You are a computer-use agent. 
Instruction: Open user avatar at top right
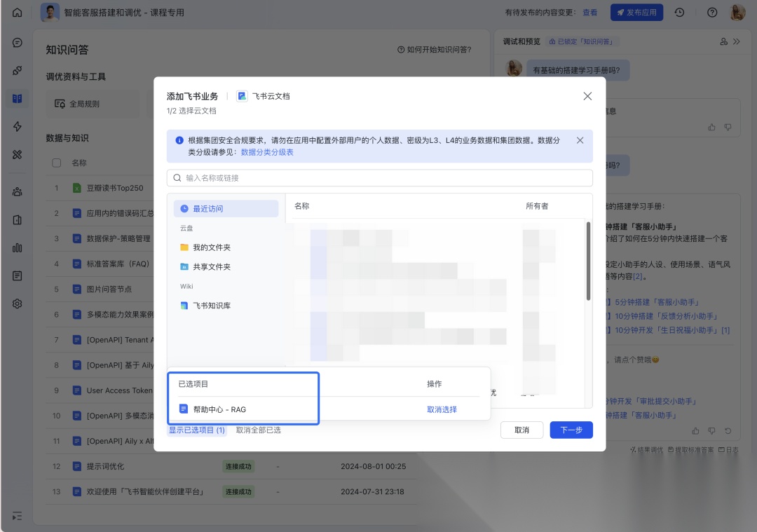(737, 13)
